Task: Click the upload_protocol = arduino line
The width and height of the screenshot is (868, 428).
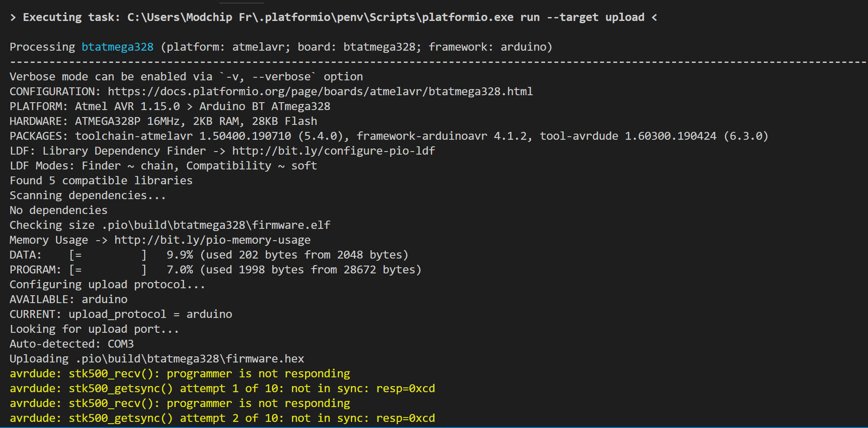Action: point(121,314)
